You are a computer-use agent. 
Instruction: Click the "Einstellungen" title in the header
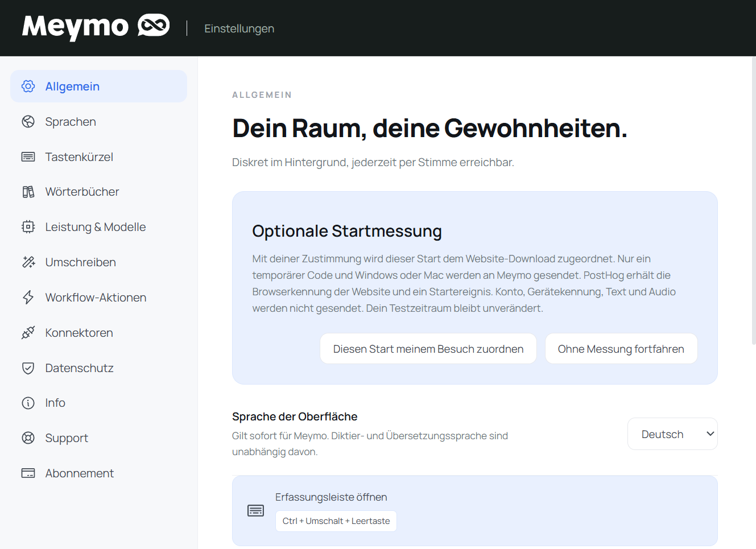click(x=239, y=28)
